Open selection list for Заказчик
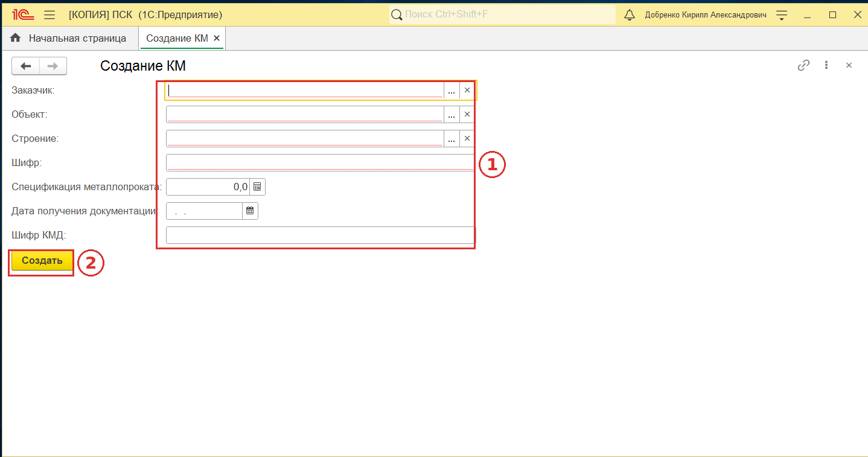The image size is (868, 457). tap(452, 90)
